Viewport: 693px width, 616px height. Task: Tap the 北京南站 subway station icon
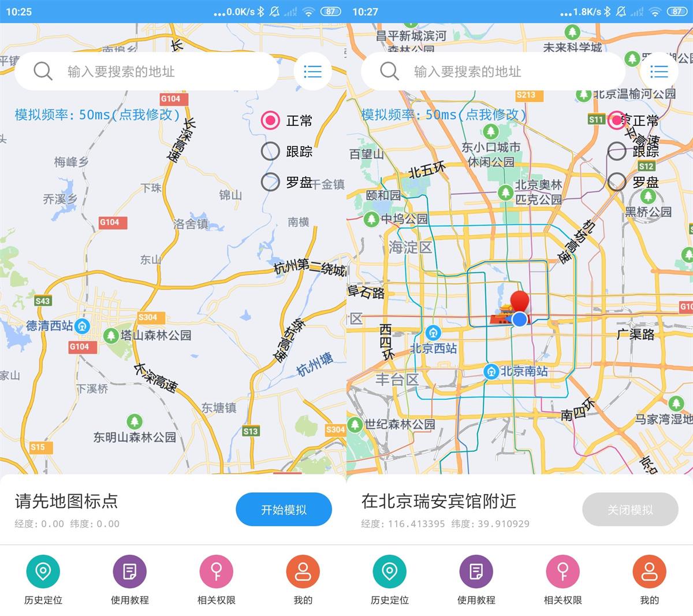(490, 372)
